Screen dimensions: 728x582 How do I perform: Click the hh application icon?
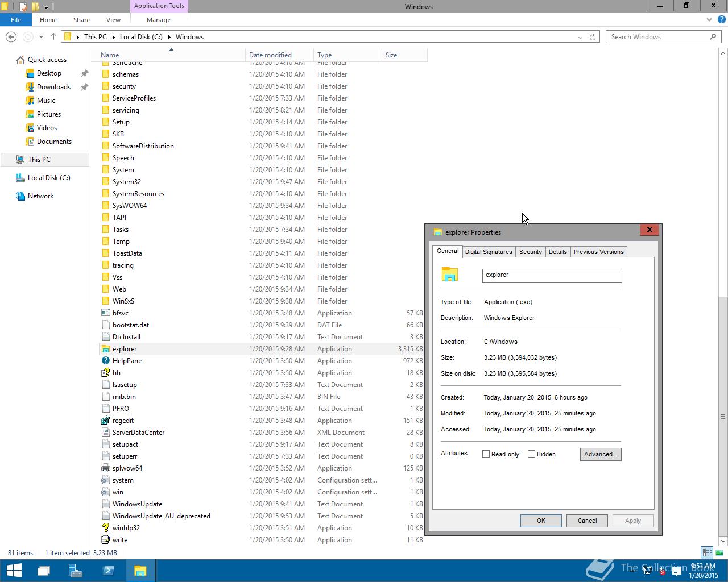pos(105,373)
